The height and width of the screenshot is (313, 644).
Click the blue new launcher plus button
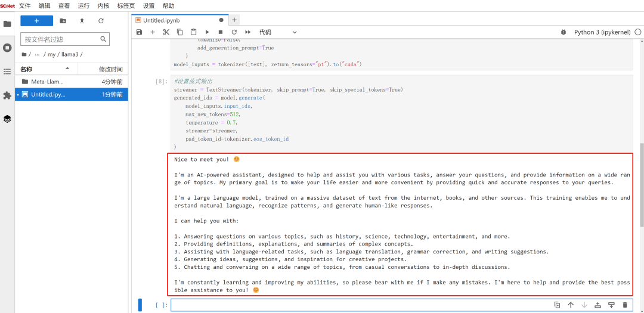coord(36,21)
